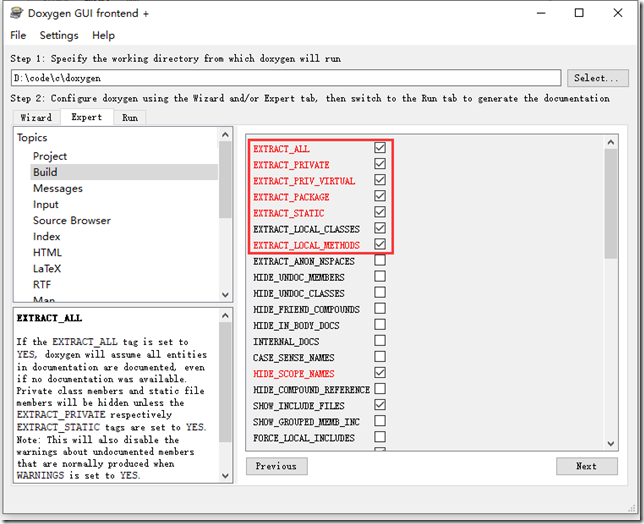Enable the HIDE_UNDOC_CLASSES checkbox
Viewport: 644px width, 524px height.
(x=380, y=292)
